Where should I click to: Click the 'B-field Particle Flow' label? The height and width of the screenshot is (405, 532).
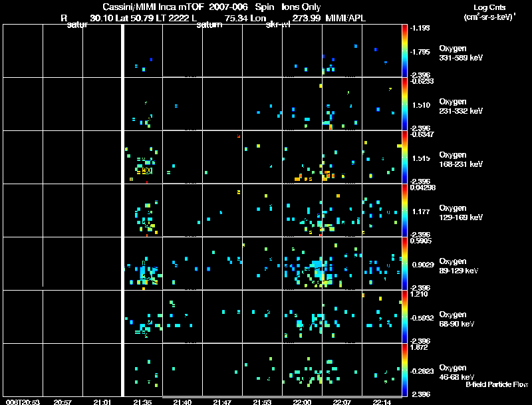[x=497, y=384]
